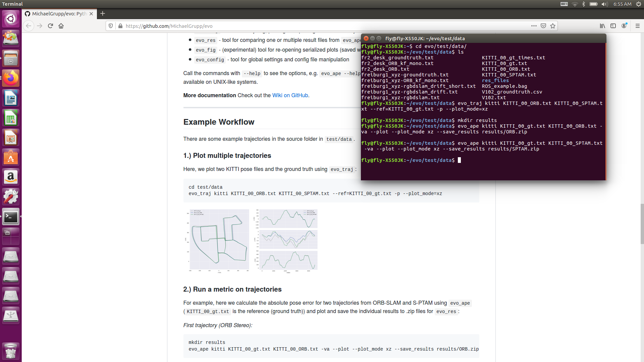The height and width of the screenshot is (362, 644).
Task: Switch to the MichaelGrupp/evo tab
Action: (57, 14)
